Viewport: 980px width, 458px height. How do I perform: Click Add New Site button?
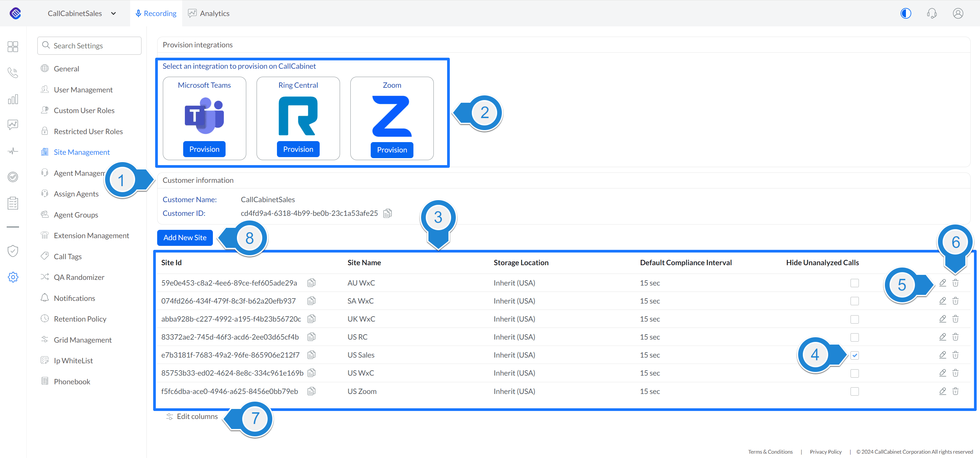tap(185, 238)
